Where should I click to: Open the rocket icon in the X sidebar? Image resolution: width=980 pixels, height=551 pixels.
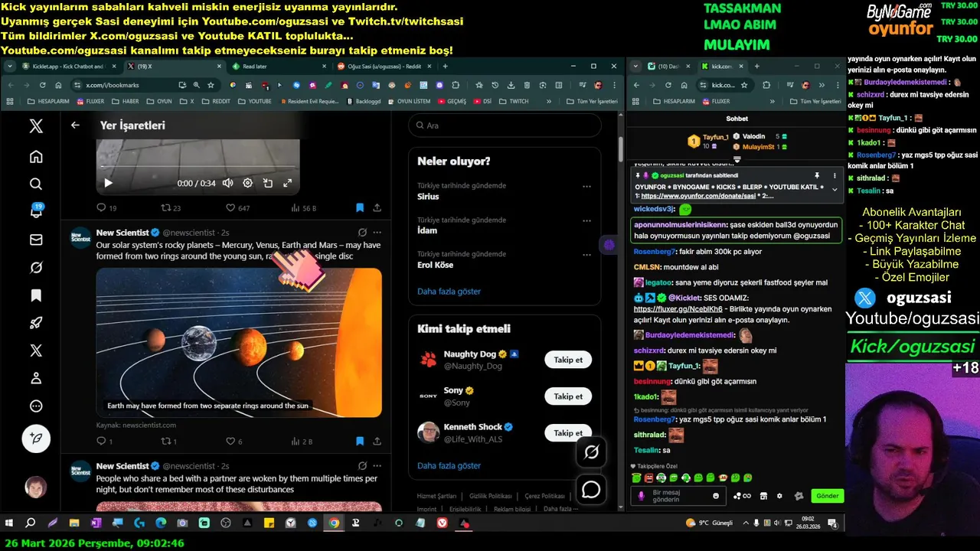[x=36, y=323]
